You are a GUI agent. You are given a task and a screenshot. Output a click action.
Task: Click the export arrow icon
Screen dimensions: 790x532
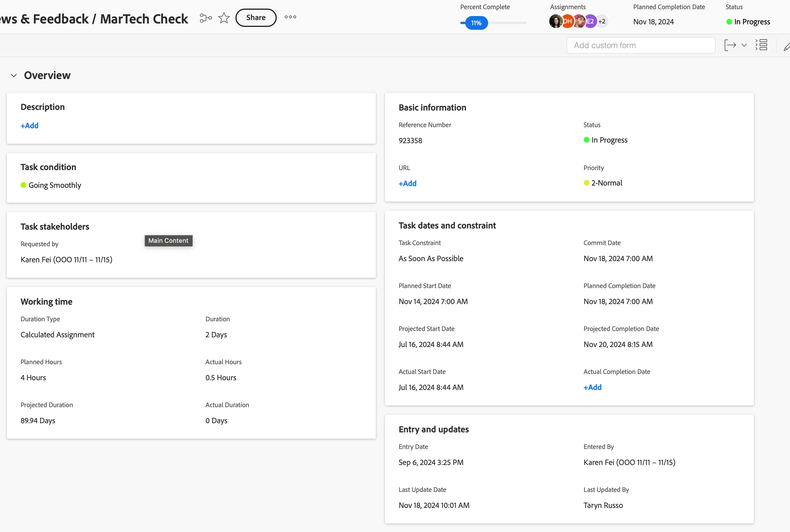[730, 45]
